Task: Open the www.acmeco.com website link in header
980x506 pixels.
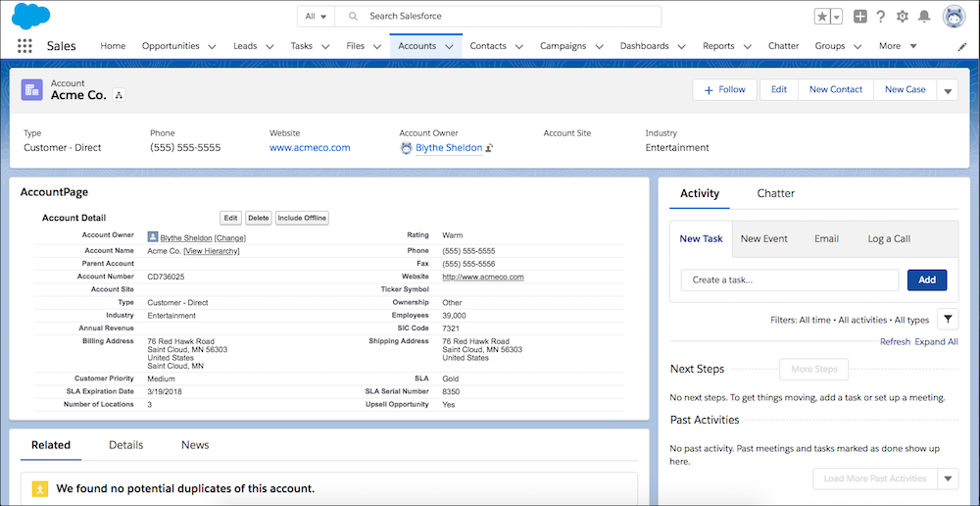Action: 310,148
